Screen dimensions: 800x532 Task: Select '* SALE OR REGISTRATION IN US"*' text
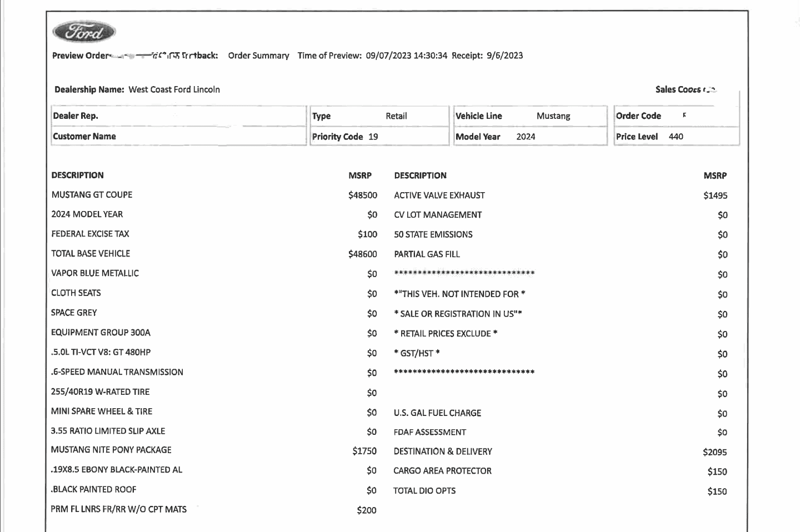point(458,314)
